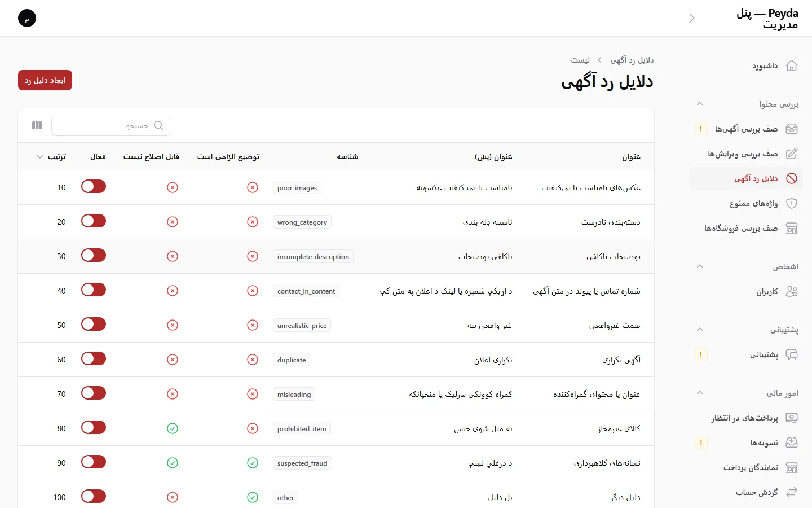Click the دلایل رد آگهی breadcrumb link

[632, 60]
